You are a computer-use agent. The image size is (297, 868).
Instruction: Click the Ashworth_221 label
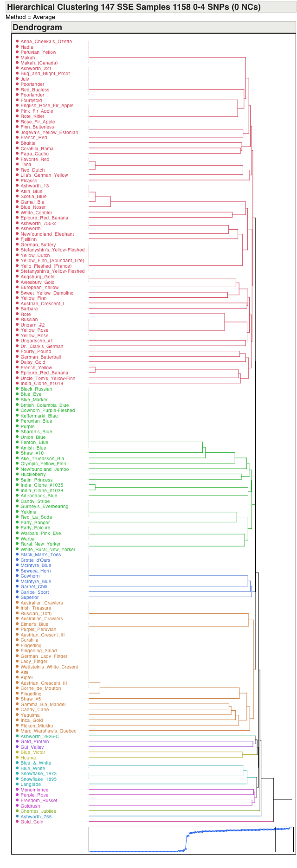[x=36, y=68]
